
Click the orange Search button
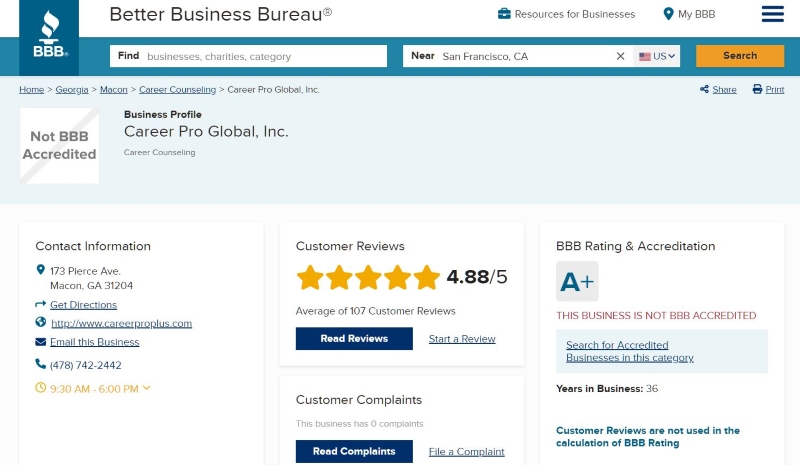[740, 56]
